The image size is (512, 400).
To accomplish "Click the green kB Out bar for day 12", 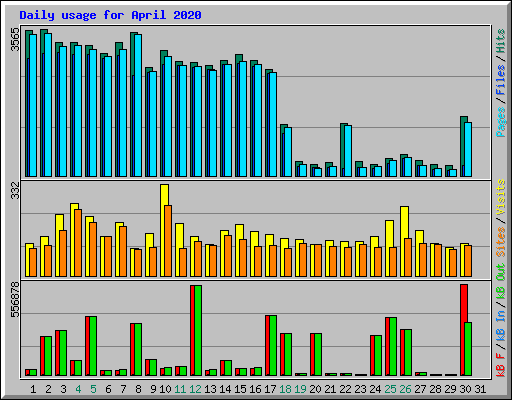I will tap(198, 331).
